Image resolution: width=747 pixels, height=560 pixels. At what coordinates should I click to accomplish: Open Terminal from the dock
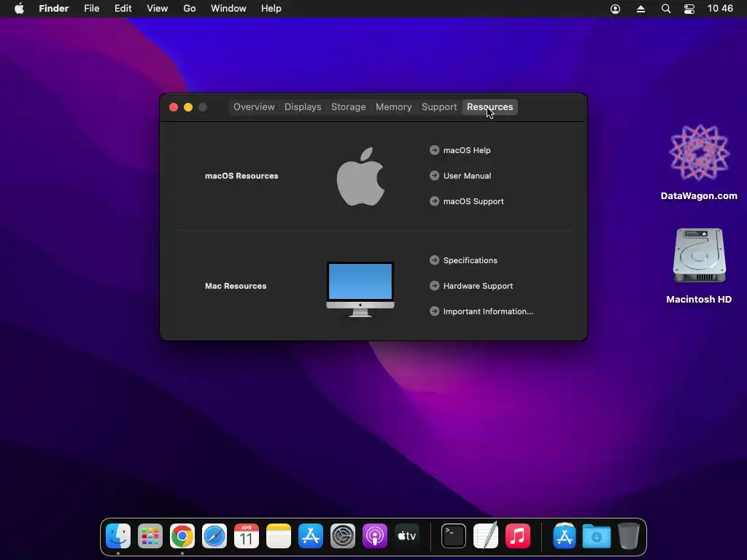coord(454,536)
